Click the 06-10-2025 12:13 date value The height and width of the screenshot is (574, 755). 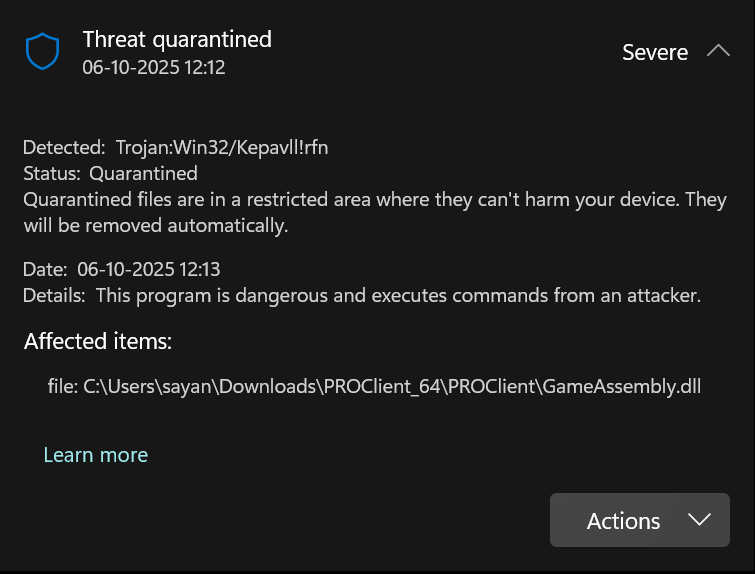[148, 269]
